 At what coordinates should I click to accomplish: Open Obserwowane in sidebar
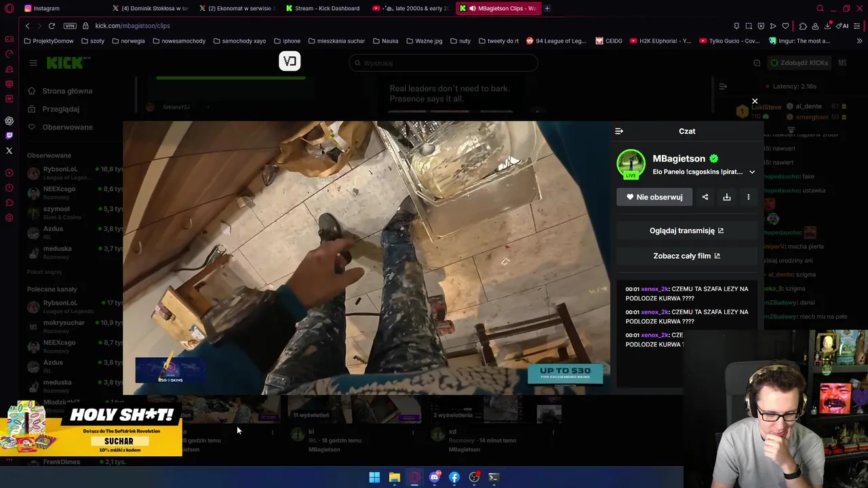click(x=67, y=127)
